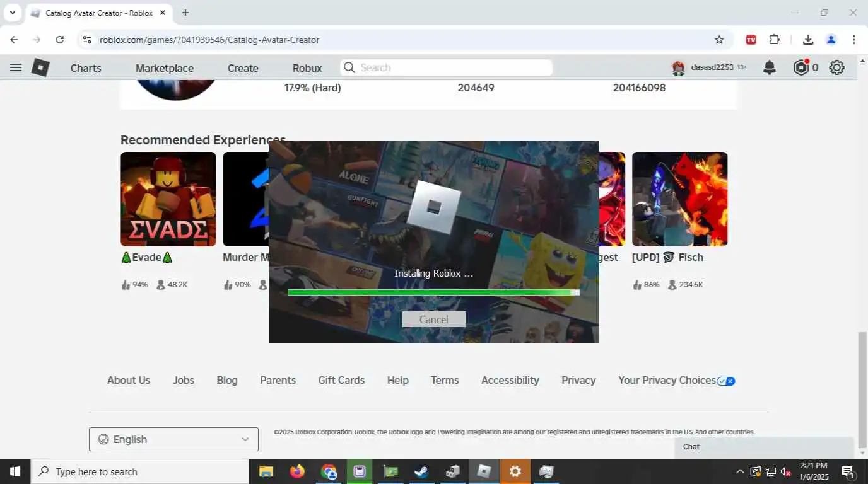This screenshot has width=868, height=484.
Task: Click in the Roblox search field
Action: [447, 67]
